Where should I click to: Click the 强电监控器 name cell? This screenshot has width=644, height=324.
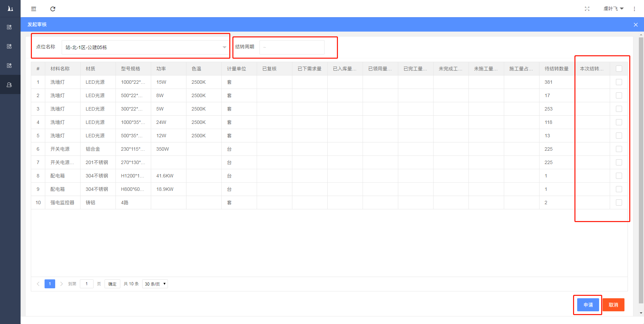click(62, 202)
